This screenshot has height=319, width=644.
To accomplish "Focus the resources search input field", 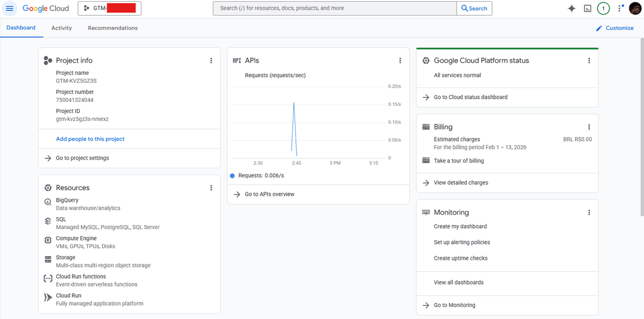I will point(335,8).
